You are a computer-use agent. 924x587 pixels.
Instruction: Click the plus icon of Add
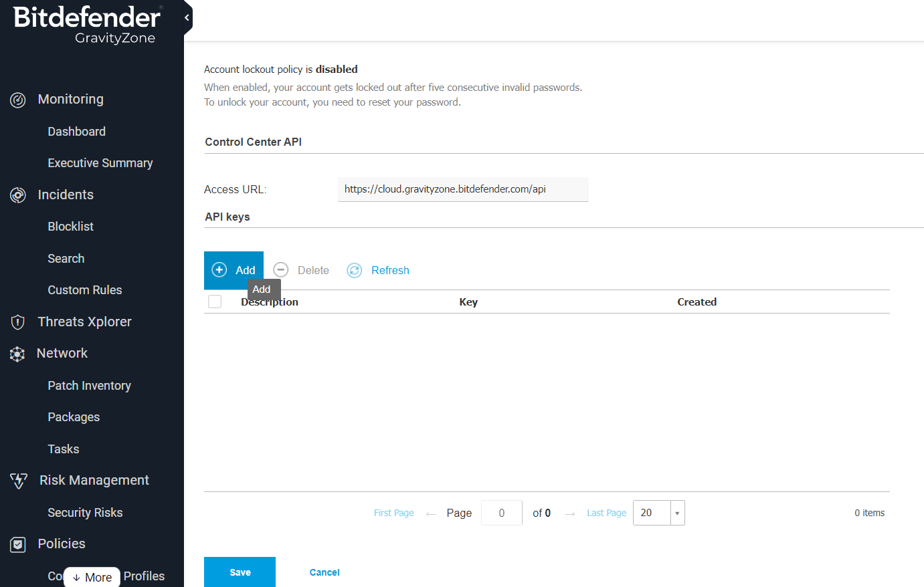(219, 269)
